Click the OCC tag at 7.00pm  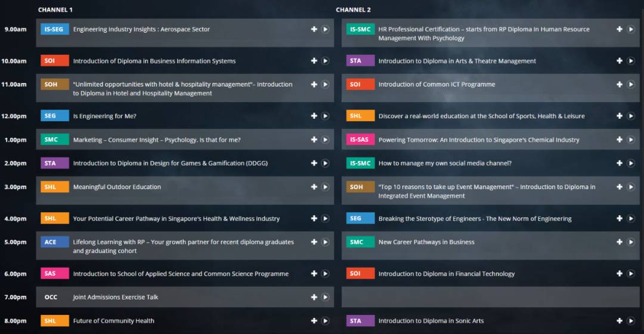[51, 297]
